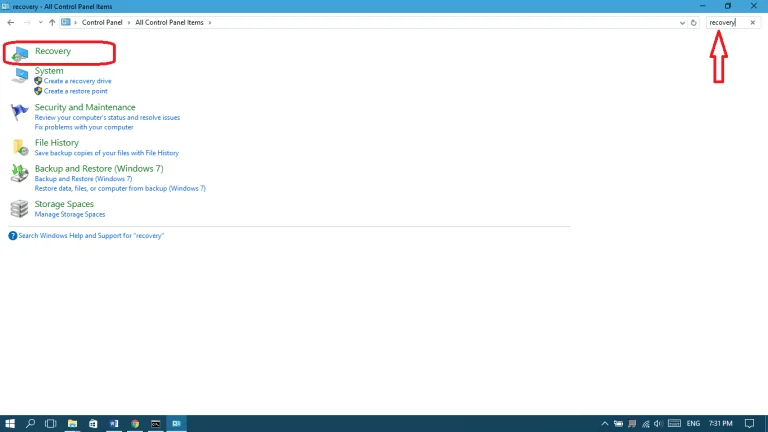Open Backup and Restore (Windows 7) heading
The image size is (768, 432).
(99, 168)
